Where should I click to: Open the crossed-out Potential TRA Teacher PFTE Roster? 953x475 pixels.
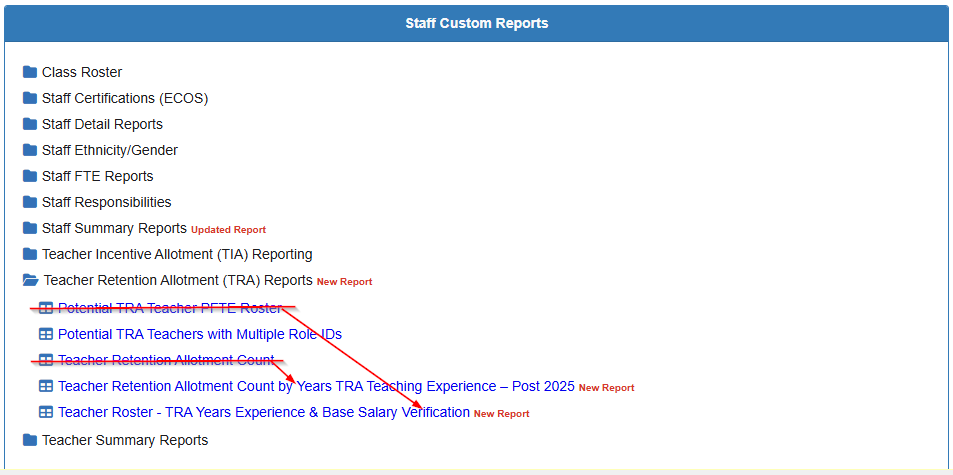click(x=170, y=308)
